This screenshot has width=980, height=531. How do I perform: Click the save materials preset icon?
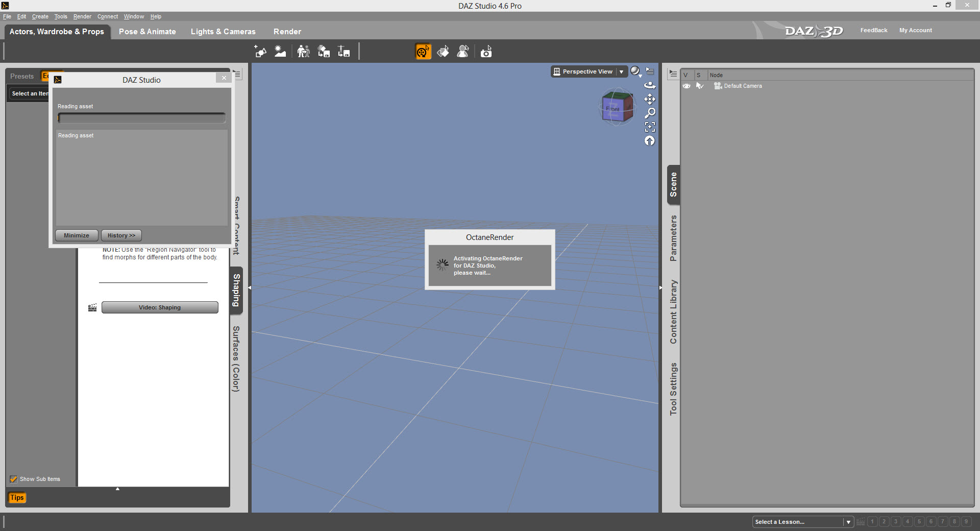point(324,52)
